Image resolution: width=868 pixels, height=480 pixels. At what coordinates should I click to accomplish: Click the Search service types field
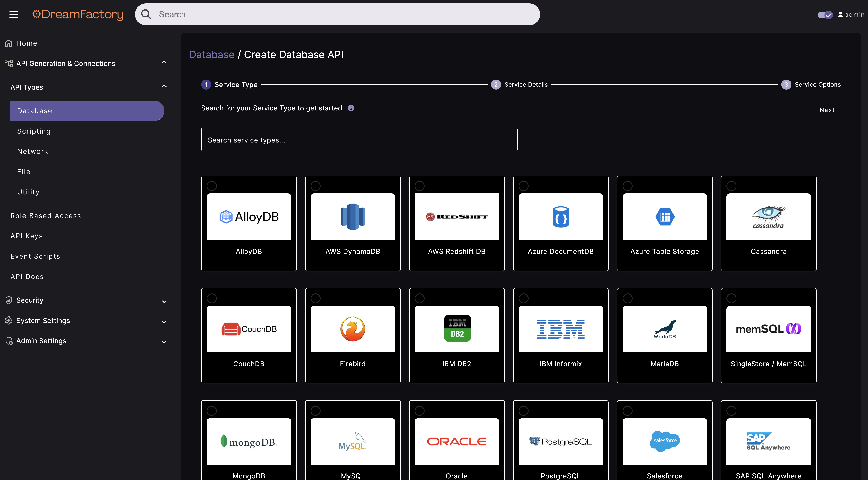[359, 139]
